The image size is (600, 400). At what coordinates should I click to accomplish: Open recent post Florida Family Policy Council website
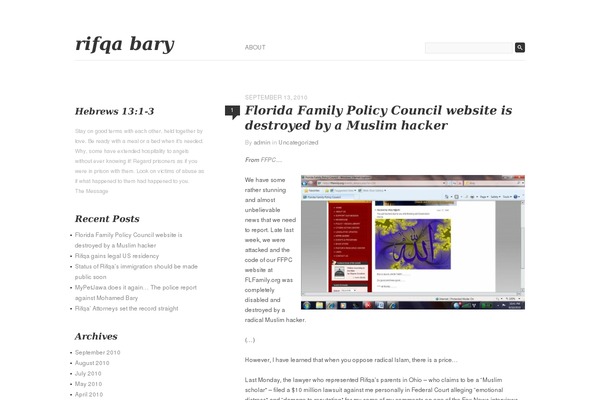[x=129, y=240]
